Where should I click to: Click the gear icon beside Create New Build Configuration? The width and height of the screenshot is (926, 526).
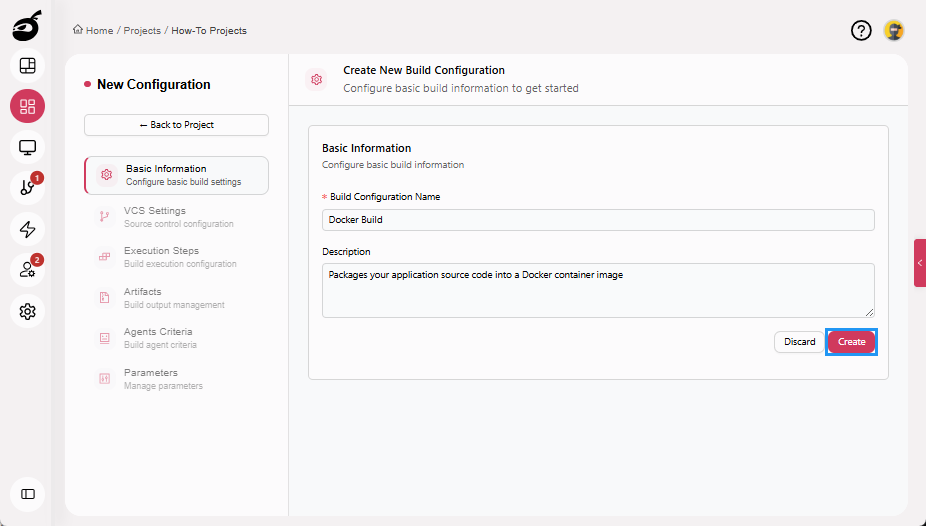coord(317,79)
